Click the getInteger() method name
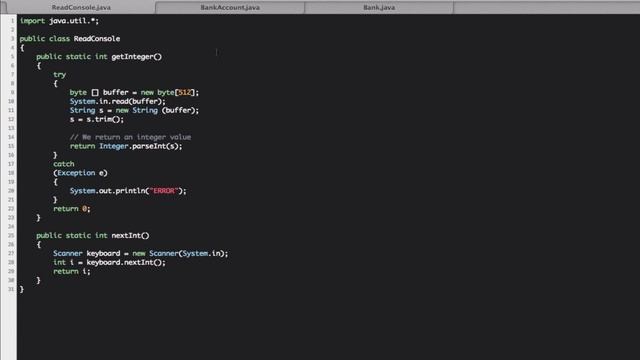 point(136,57)
